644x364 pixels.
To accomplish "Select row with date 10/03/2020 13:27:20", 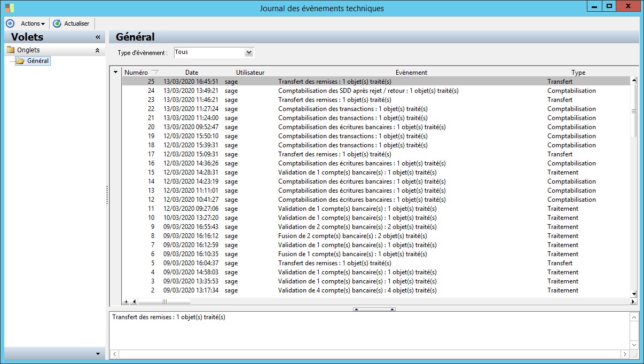I will (376, 218).
